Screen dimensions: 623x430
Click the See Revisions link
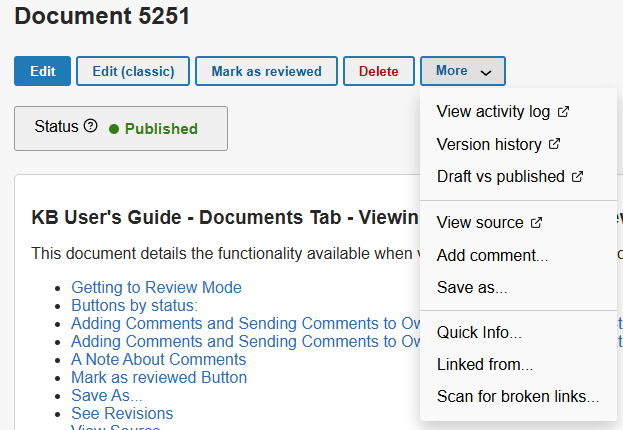[122, 413]
